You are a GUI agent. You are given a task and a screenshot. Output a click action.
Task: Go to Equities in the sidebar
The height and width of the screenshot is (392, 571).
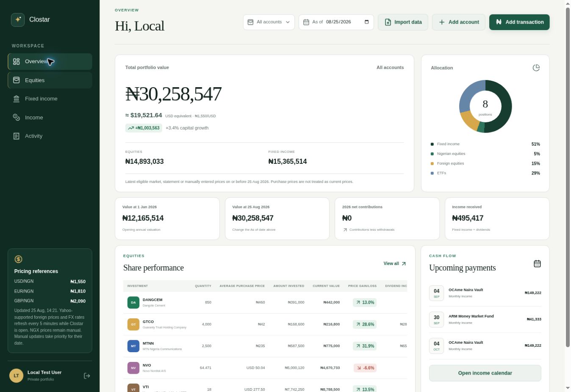50,80
